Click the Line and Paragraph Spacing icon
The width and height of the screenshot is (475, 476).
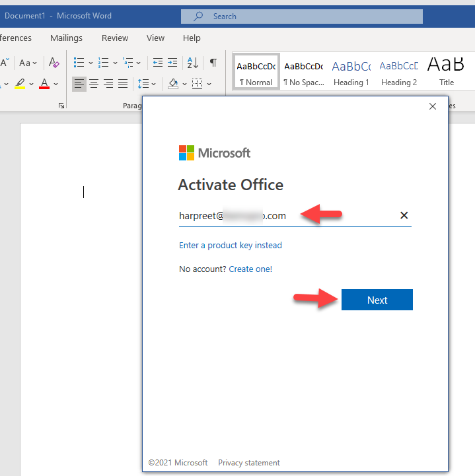143,83
